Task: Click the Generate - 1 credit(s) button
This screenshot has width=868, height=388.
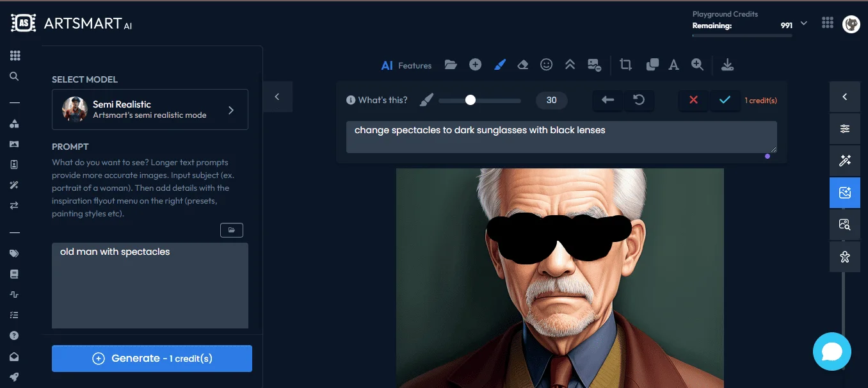Action: click(x=152, y=359)
